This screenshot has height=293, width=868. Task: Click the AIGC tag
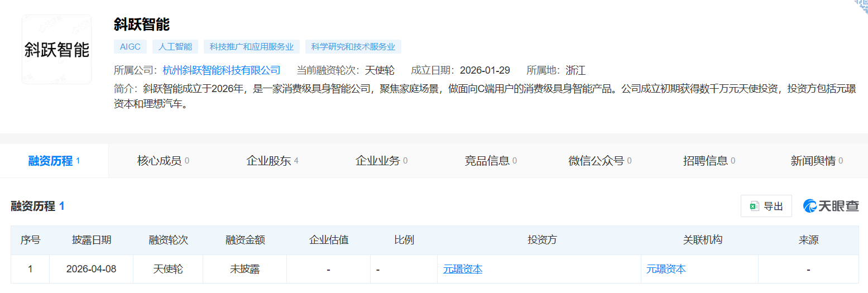coord(130,47)
